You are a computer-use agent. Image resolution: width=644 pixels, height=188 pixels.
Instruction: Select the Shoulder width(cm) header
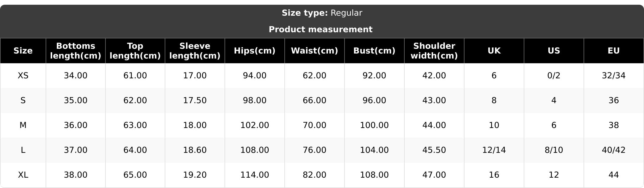434,51
